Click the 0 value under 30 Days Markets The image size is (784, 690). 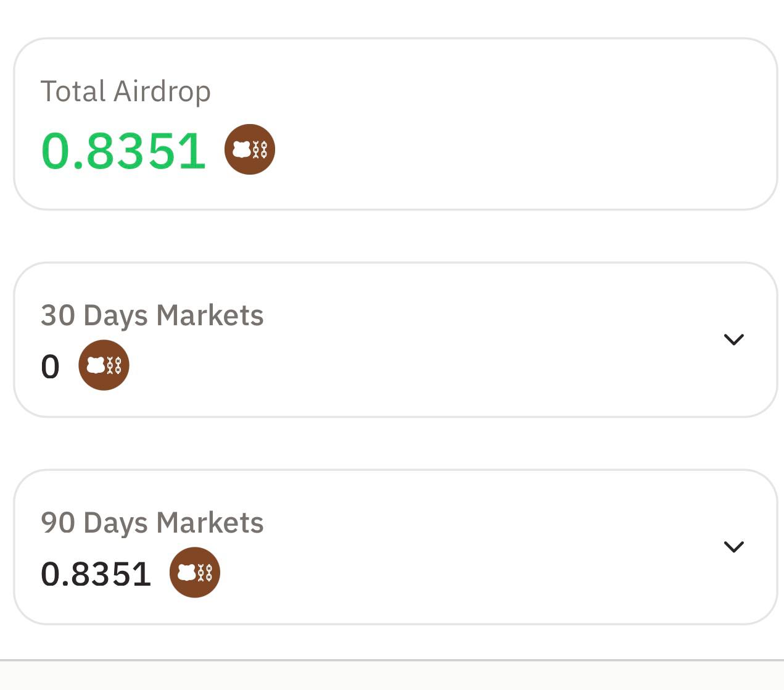[50, 367]
